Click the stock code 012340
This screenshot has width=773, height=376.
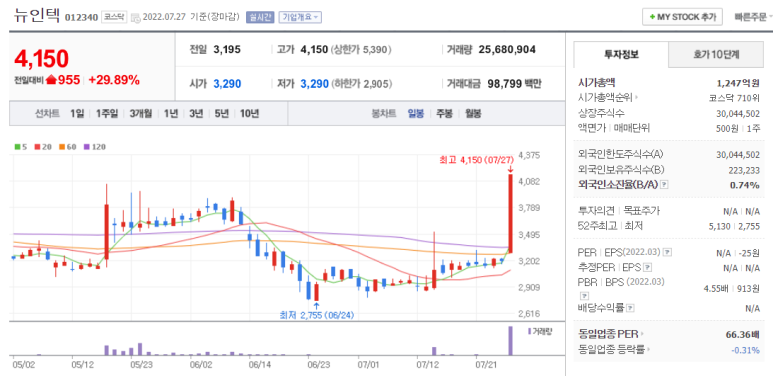81,17
